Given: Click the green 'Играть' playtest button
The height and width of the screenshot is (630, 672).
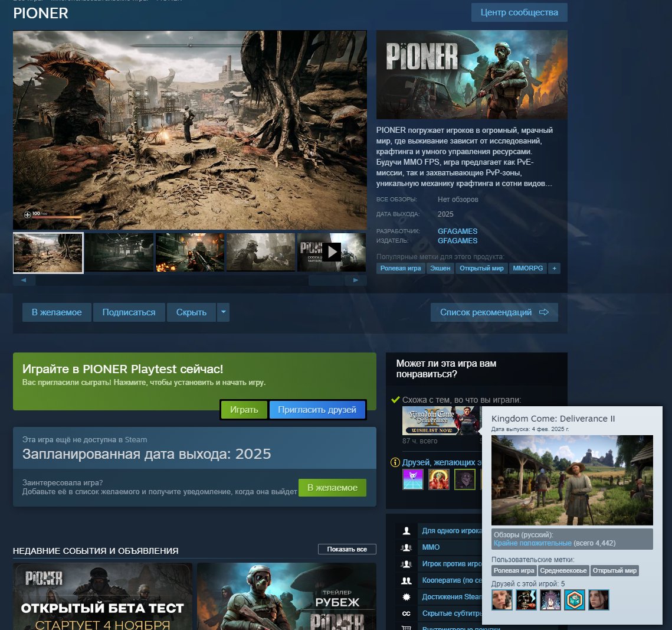Looking at the screenshot, I should coord(244,410).
